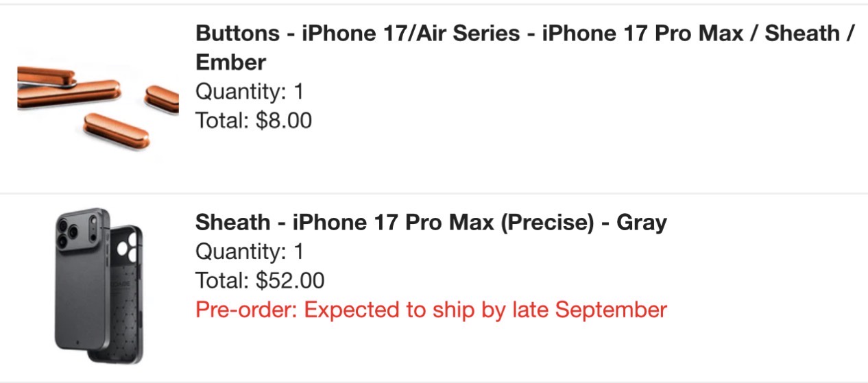Click the word Gray in the Sheath title

coord(641,223)
